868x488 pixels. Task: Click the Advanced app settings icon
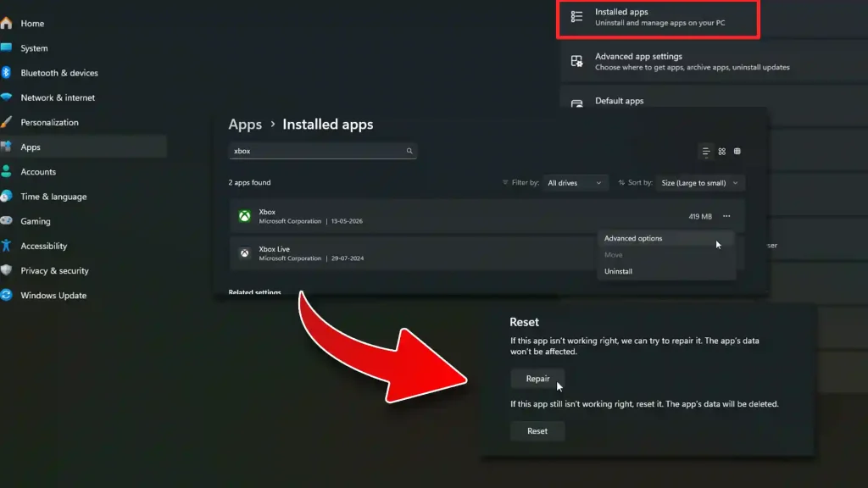[x=576, y=61]
